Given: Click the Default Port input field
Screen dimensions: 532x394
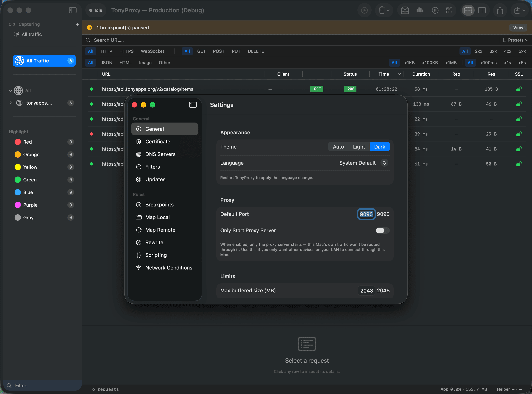Looking at the screenshot, I should click(x=366, y=214).
